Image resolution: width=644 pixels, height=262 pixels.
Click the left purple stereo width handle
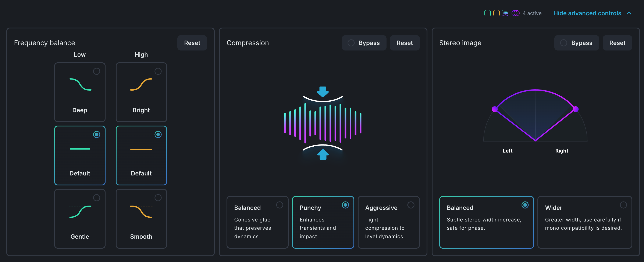(x=495, y=109)
